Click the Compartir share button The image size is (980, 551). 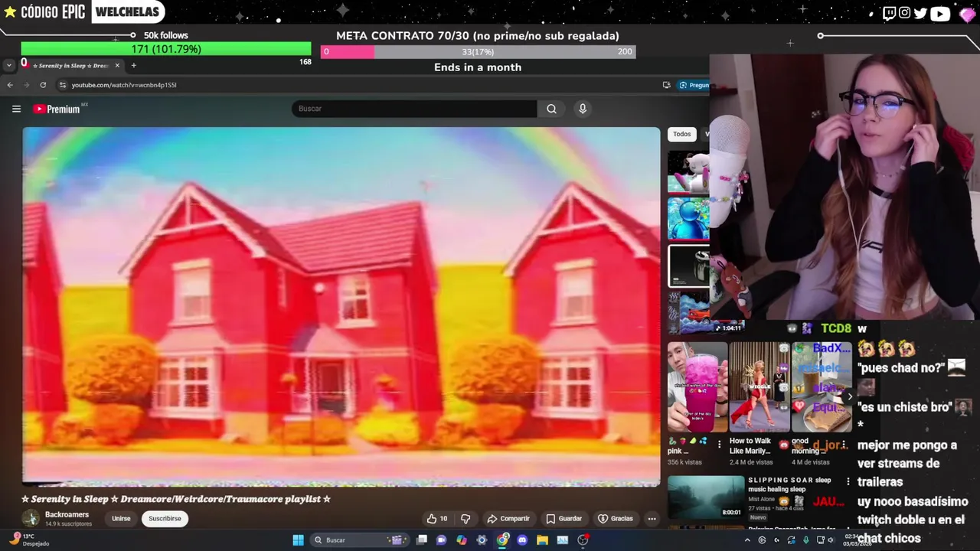point(508,518)
